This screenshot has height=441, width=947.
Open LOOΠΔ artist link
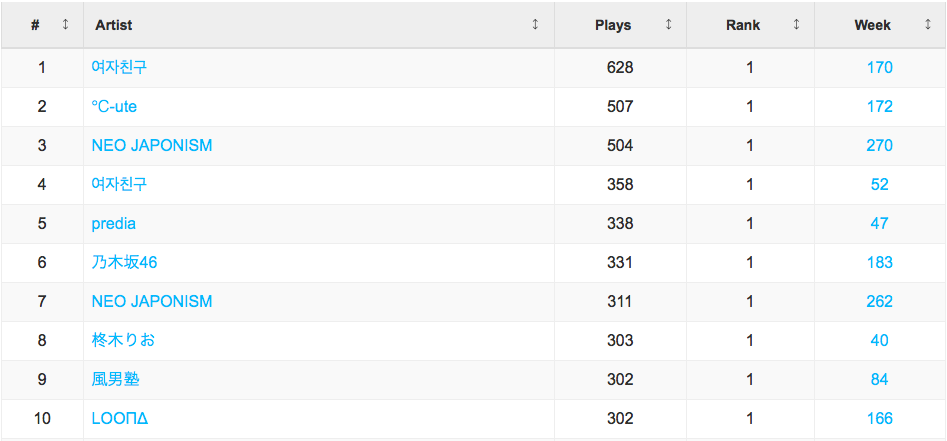(x=120, y=419)
